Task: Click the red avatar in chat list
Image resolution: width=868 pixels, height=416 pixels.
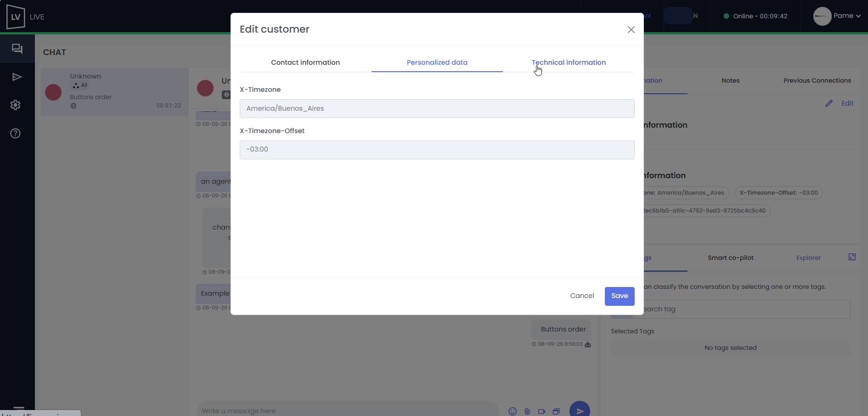Action: [53, 92]
